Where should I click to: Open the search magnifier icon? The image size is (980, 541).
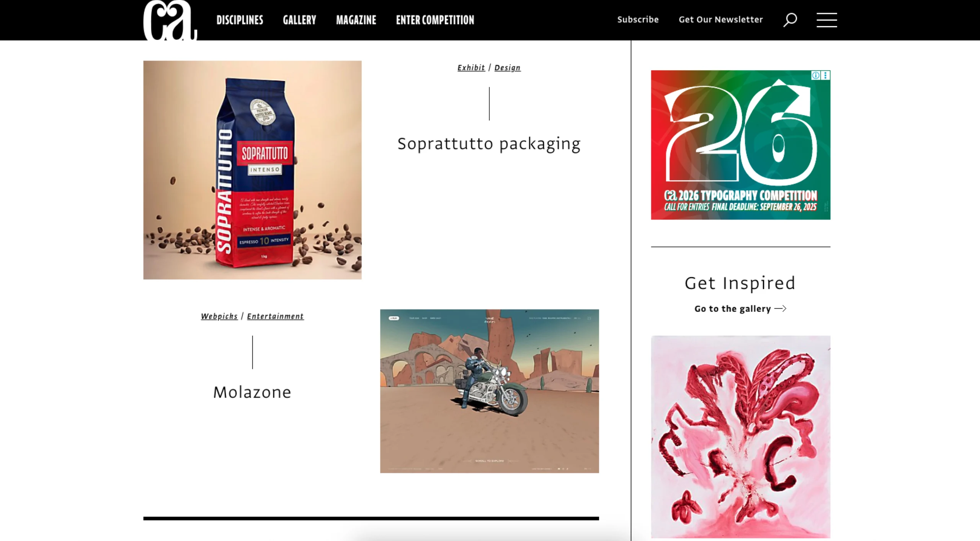tap(790, 20)
